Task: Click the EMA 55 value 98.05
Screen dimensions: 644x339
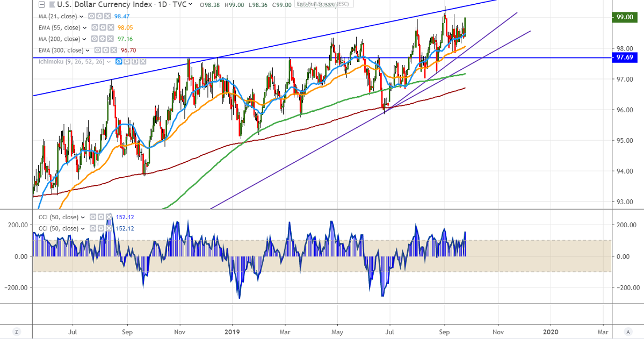Action: 125,27
